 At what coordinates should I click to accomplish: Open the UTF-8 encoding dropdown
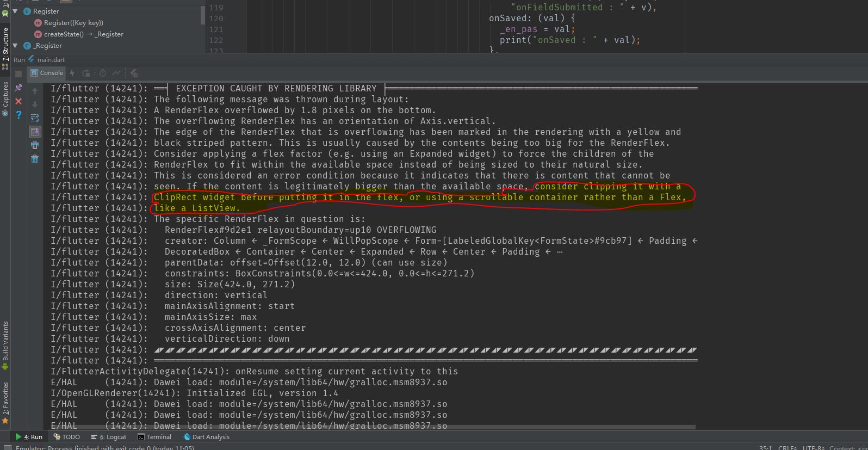point(813,448)
